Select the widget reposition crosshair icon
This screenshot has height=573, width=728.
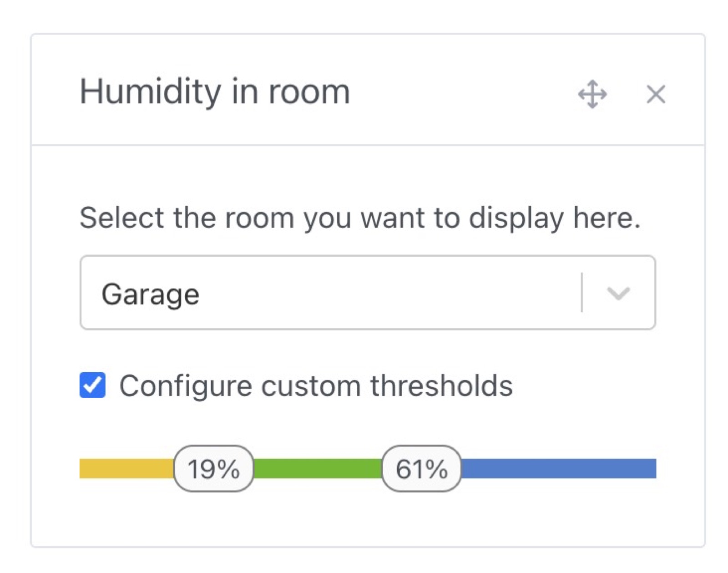tap(592, 94)
